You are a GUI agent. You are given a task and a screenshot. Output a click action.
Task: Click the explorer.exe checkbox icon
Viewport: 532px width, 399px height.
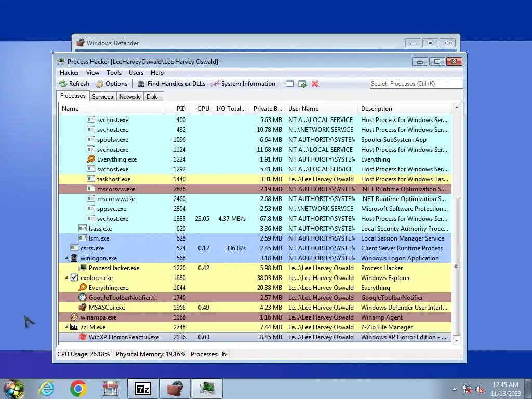pyautogui.click(x=74, y=277)
